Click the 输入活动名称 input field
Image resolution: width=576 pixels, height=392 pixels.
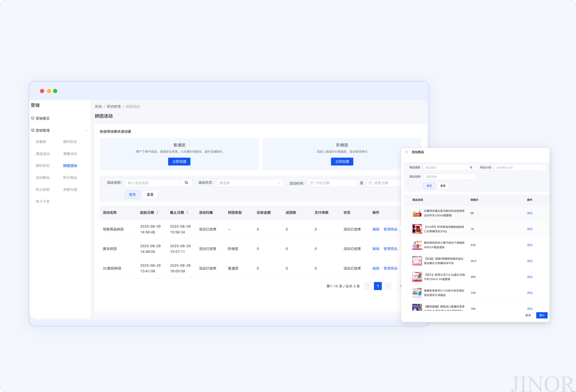(x=153, y=183)
